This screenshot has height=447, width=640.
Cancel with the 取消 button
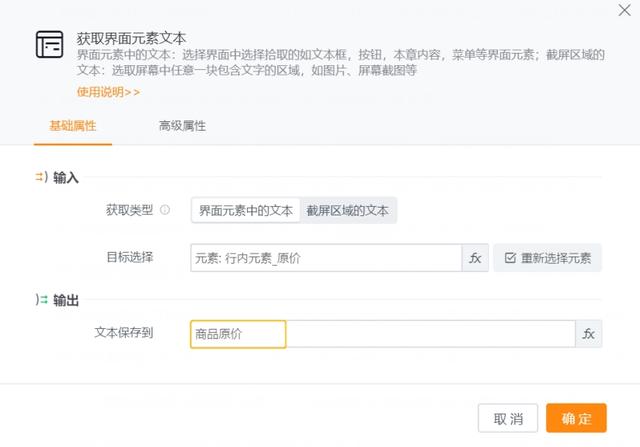[508, 418]
